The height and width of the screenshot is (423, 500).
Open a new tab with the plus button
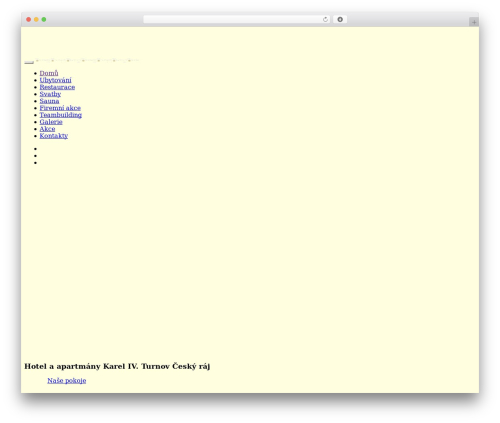pos(474,22)
